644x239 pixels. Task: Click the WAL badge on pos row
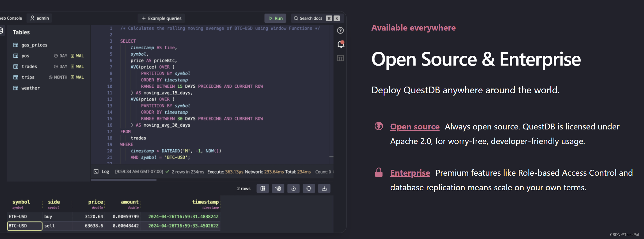(x=77, y=56)
